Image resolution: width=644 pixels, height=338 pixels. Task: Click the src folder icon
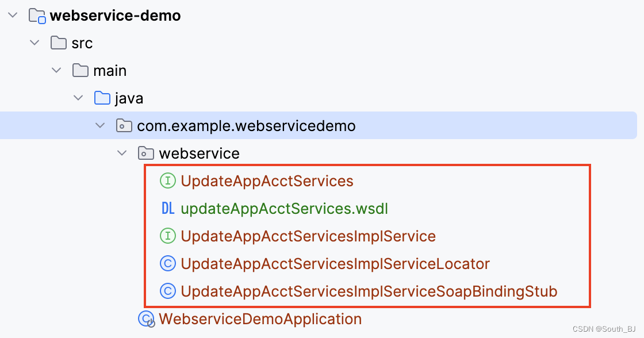coord(58,43)
